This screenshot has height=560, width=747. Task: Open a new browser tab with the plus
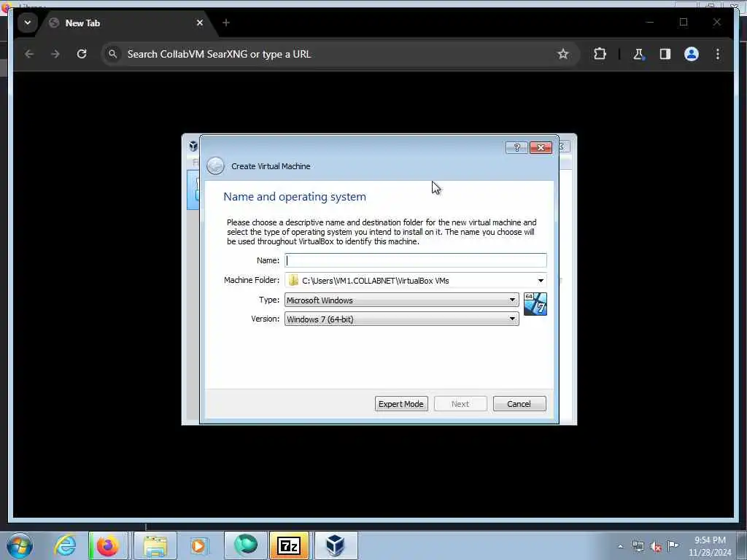[226, 23]
